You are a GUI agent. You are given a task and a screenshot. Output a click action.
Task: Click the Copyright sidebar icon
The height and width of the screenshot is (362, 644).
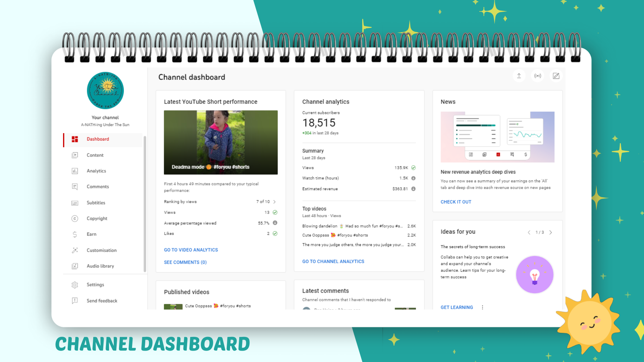pyautogui.click(x=75, y=219)
